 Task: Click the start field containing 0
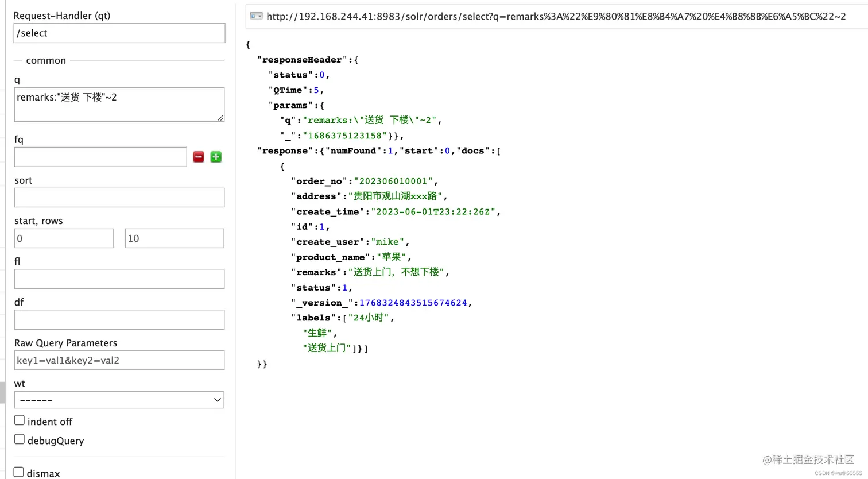(x=64, y=238)
